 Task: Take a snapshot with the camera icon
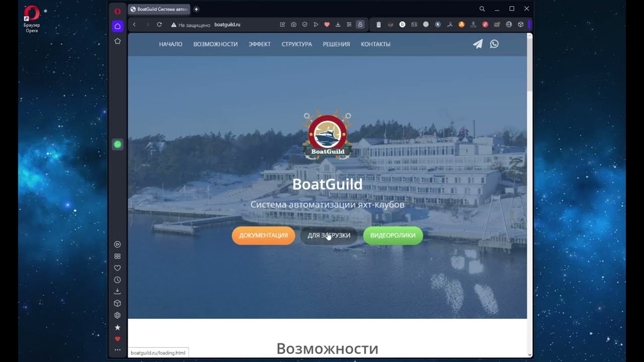[294, 24]
